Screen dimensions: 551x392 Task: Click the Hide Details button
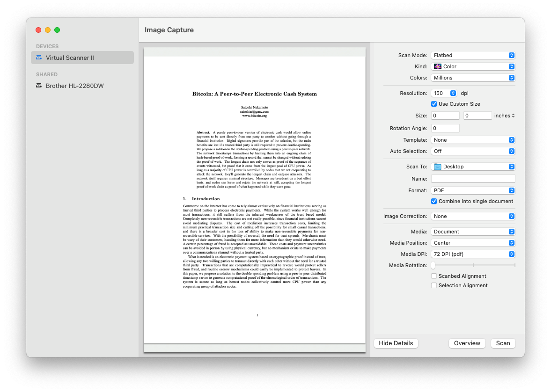point(396,343)
